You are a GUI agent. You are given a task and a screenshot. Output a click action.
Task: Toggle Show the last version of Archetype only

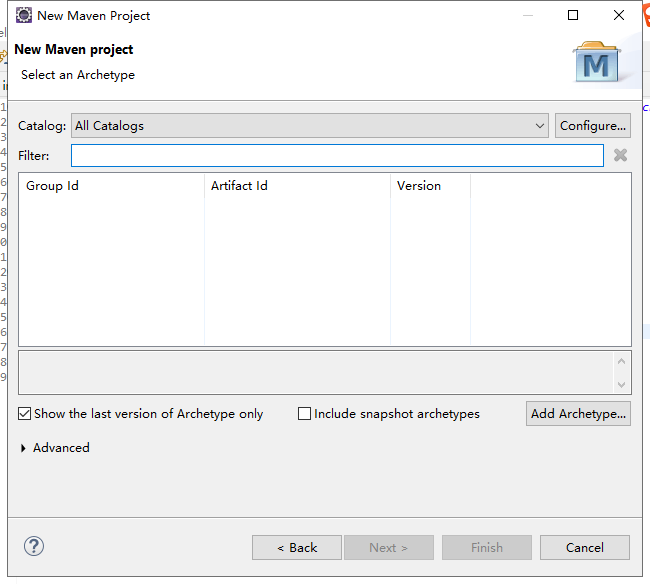[x=25, y=414]
